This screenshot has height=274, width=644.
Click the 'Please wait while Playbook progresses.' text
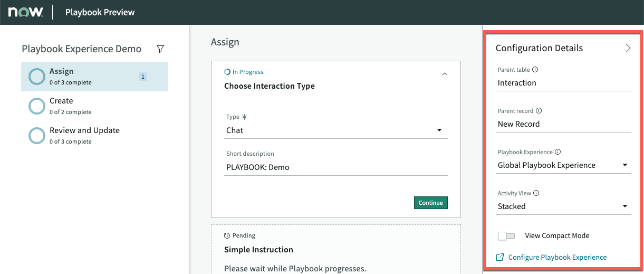click(295, 269)
